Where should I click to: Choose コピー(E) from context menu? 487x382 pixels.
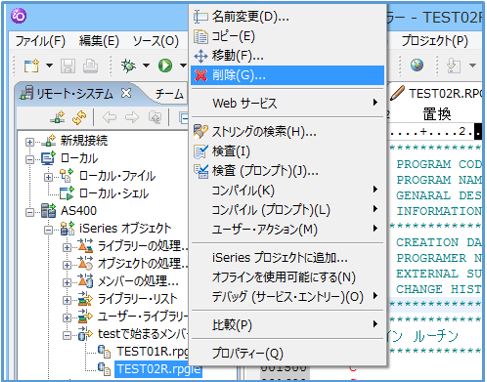(287, 36)
